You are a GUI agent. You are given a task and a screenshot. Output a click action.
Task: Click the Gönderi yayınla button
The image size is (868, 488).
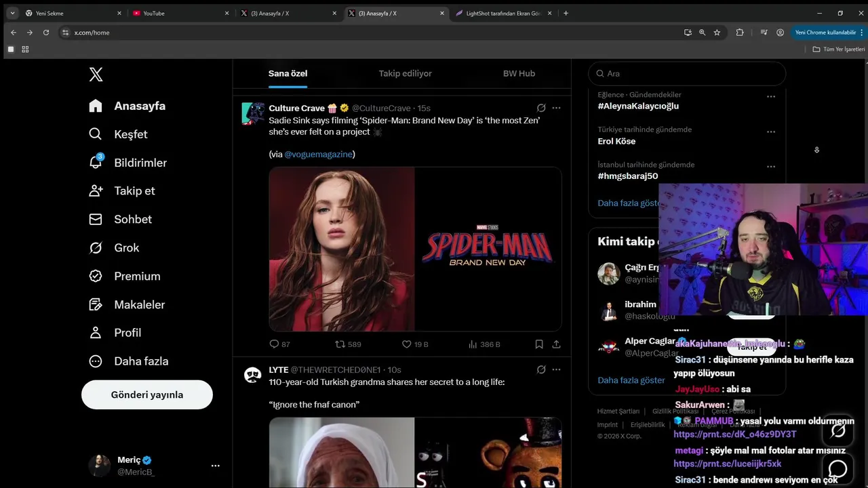pos(147,394)
